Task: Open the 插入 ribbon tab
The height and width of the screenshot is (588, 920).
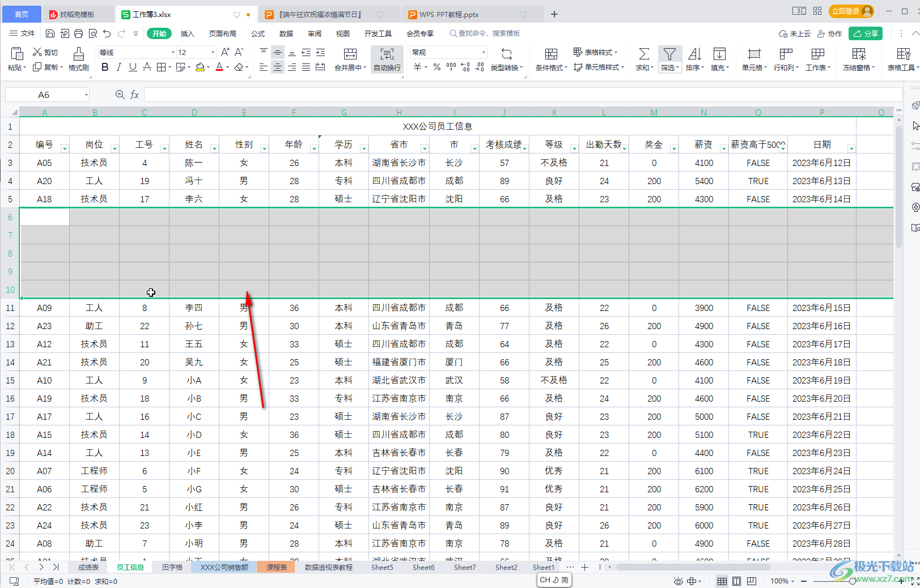Action: point(187,33)
